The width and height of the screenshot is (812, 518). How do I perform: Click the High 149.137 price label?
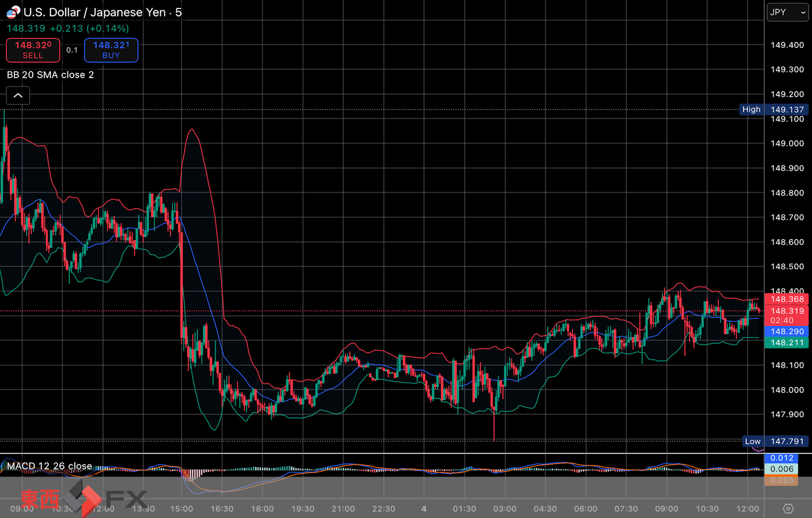(775, 110)
